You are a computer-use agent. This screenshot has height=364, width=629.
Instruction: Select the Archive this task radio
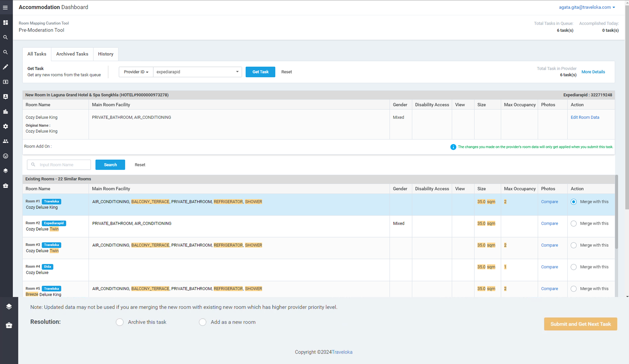click(x=120, y=322)
